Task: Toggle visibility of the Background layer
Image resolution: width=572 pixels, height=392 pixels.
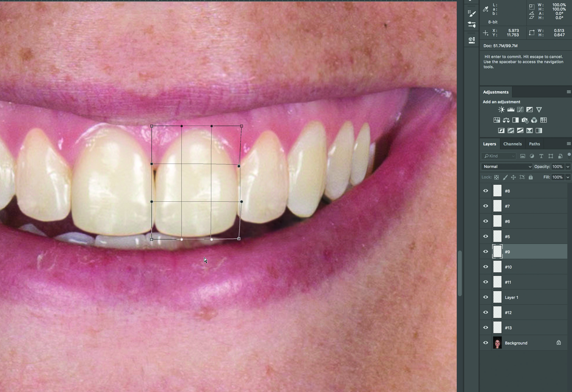Action: [485, 343]
